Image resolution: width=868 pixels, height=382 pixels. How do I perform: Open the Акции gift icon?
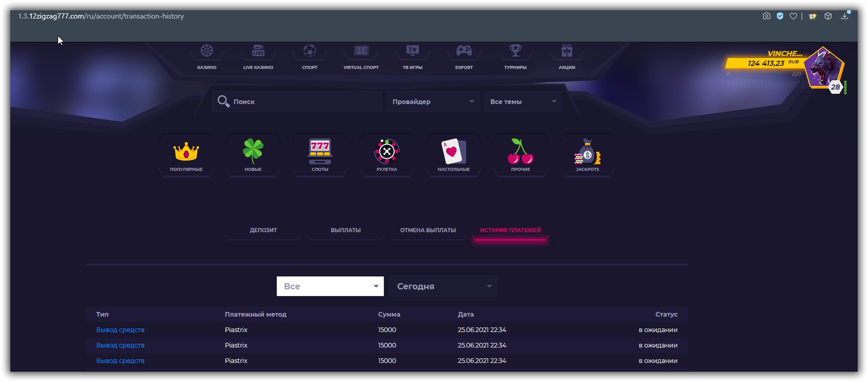(x=567, y=51)
